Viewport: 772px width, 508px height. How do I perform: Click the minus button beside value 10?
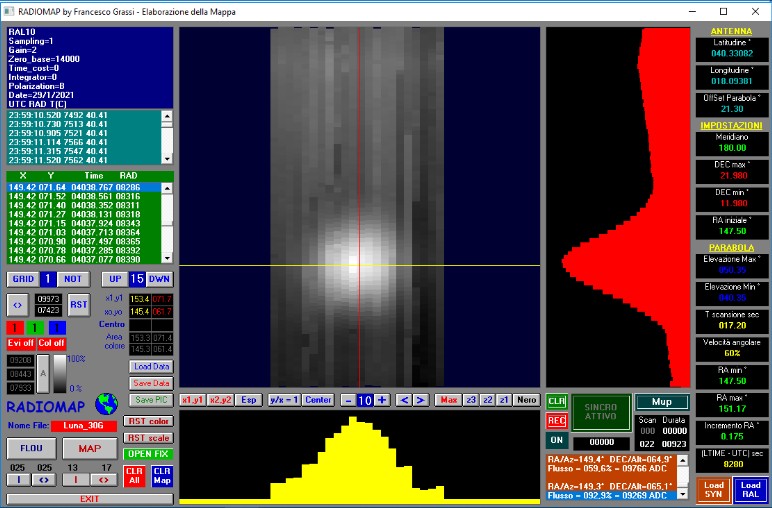[x=349, y=400]
